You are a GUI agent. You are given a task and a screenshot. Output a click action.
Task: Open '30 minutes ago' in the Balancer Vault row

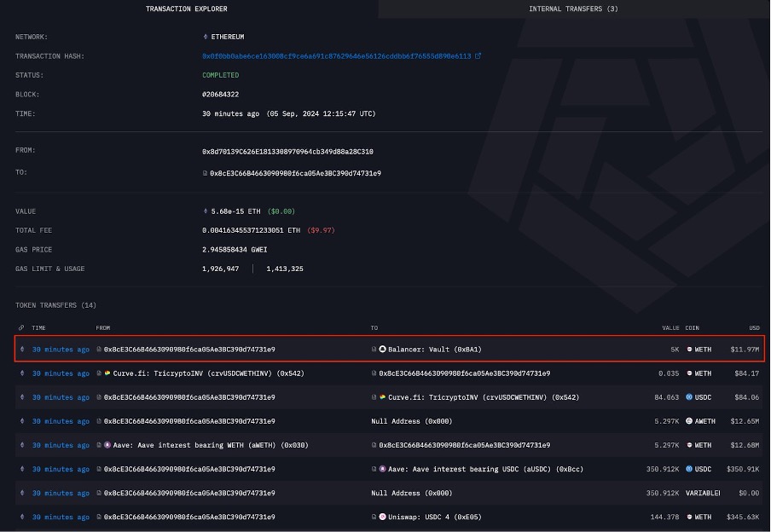tap(61, 350)
